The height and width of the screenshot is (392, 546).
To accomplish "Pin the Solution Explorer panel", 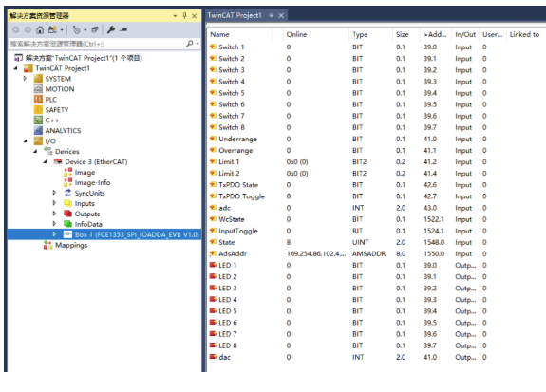I will click(184, 16).
